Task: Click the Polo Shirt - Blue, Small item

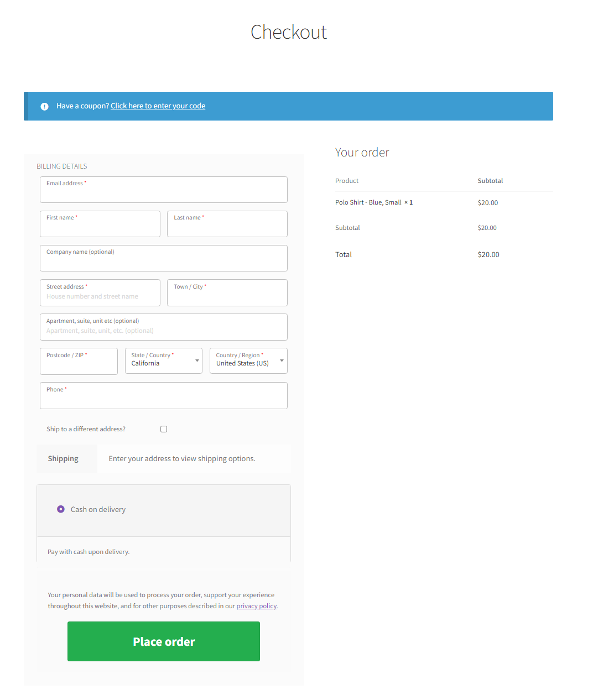Action: pyautogui.click(x=368, y=202)
